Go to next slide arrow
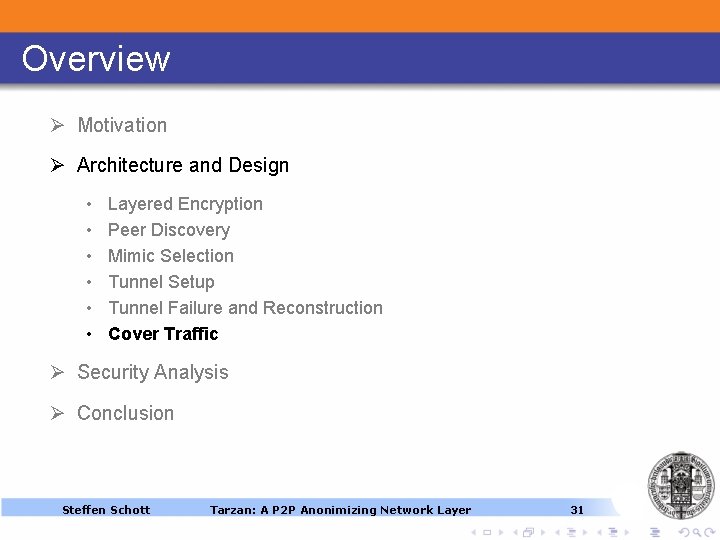Viewport: 720px width, 540px height. point(501,532)
